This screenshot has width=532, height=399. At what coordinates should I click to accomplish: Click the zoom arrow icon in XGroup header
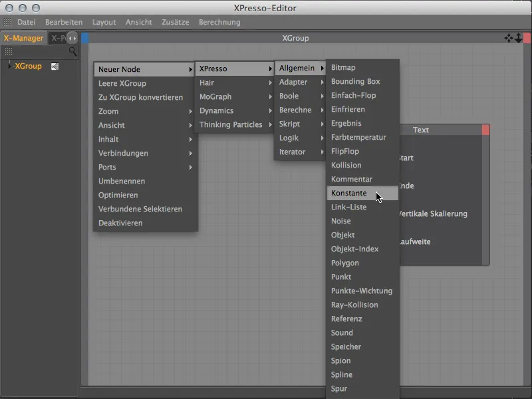click(519, 38)
